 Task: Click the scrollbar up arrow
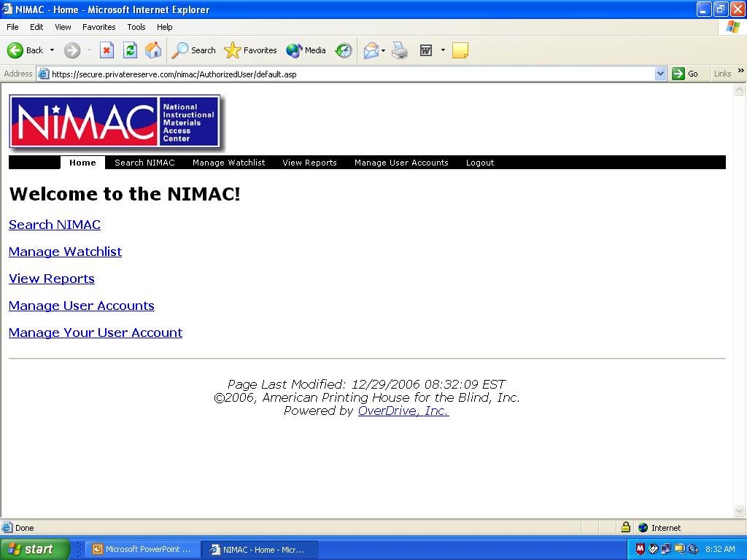(740, 89)
